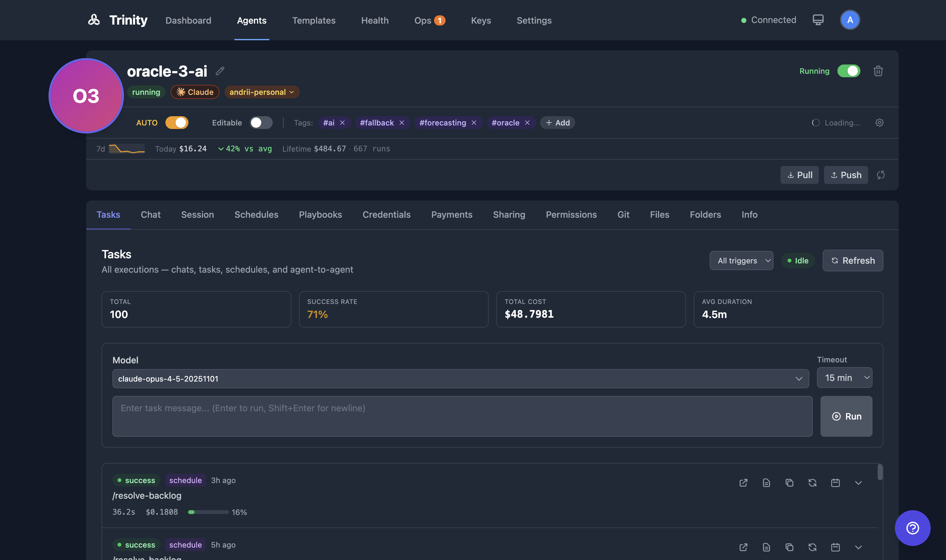
Task: Open Templates navigation item
Action: (x=313, y=20)
